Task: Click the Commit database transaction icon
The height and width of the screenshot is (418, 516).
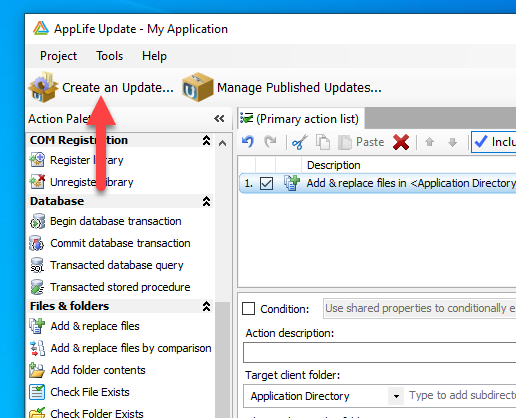Action: (37, 243)
